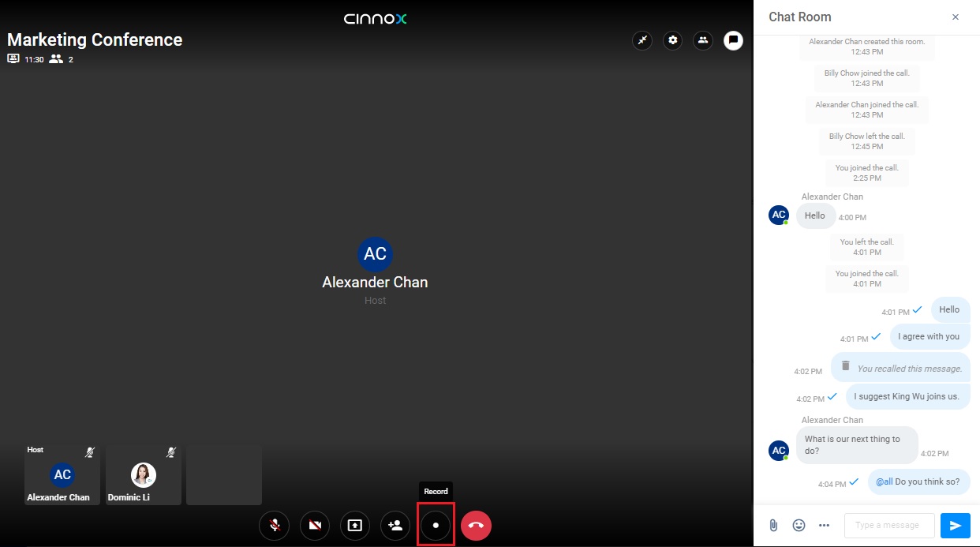Image resolution: width=980 pixels, height=547 pixels.
Task: Click the CINNOX logo
Action: pos(376,18)
